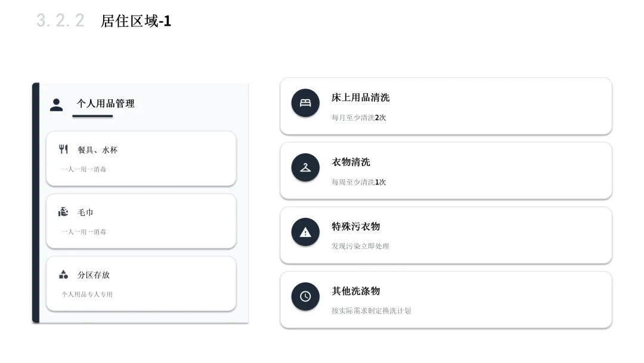Click the warning triangle icon circle
The image size is (644, 363).
click(x=305, y=232)
